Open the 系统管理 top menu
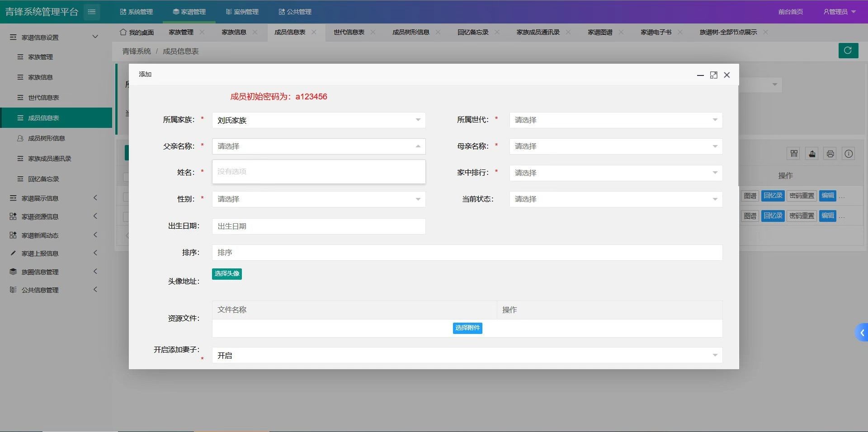 (x=137, y=12)
